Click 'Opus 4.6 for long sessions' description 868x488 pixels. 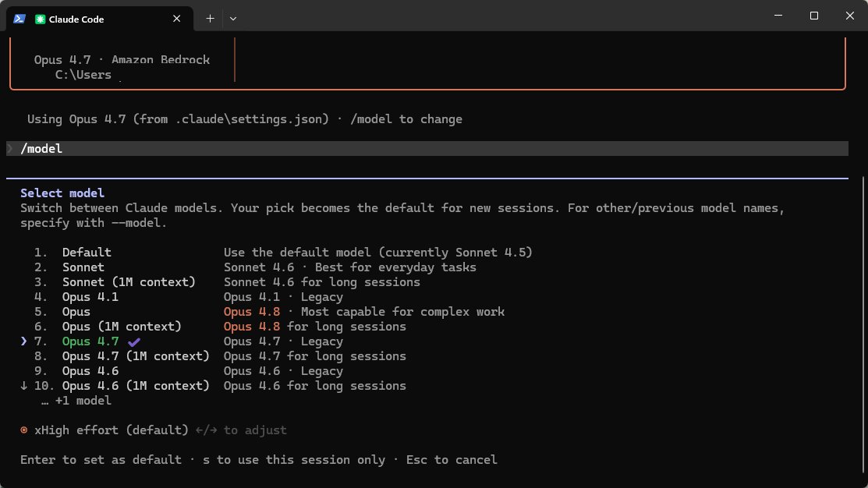(x=314, y=386)
